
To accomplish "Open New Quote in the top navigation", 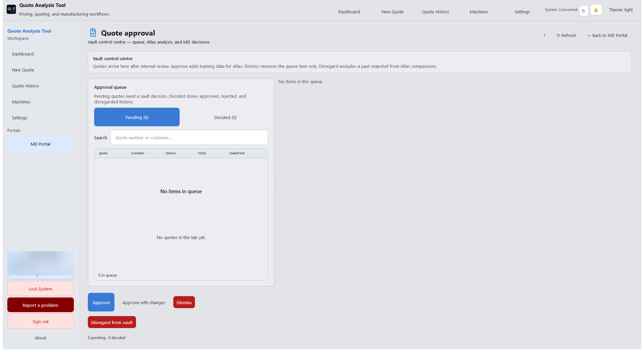I will 393,12.
